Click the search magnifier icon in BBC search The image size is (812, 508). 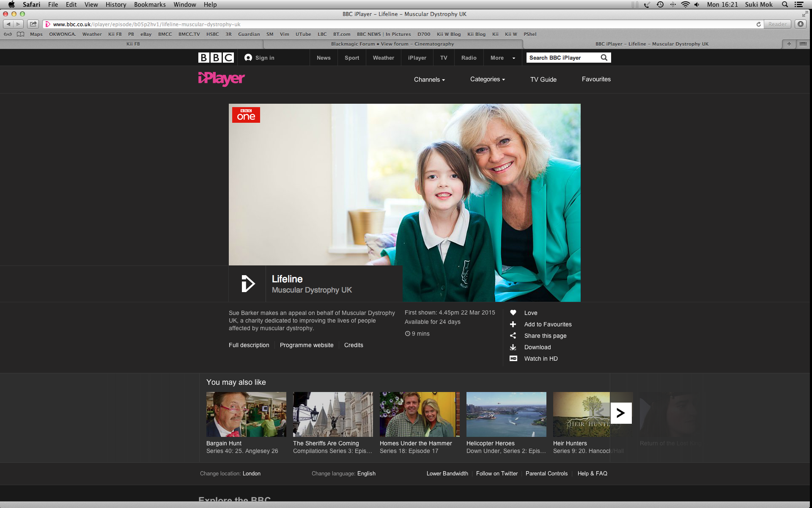pyautogui.click(x=604, y=58)
